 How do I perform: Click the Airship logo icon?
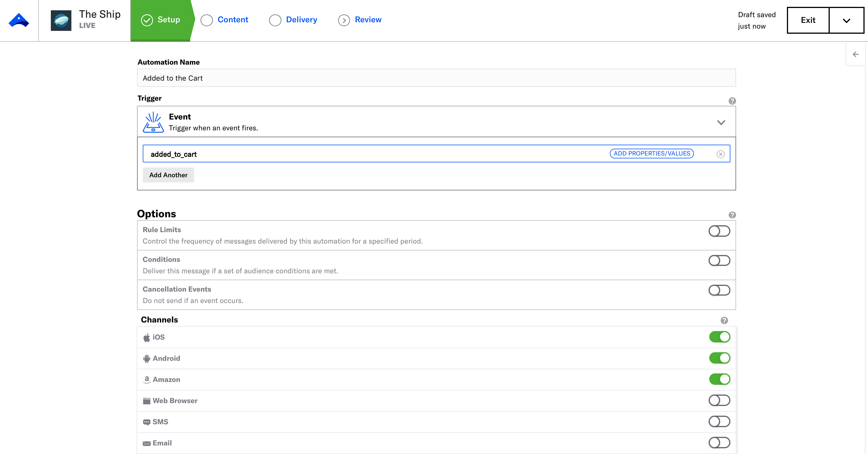[x=19, y=20]
